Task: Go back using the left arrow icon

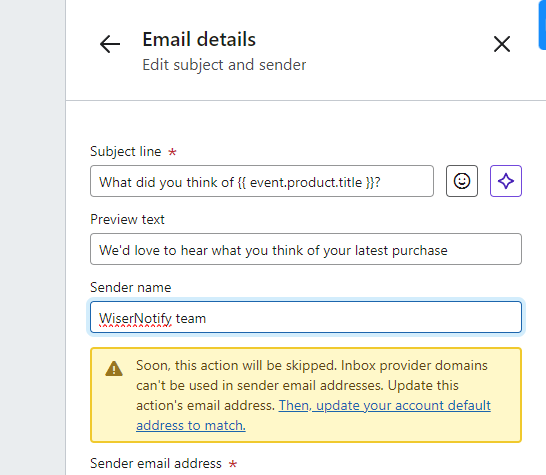Action: (x=110, y=44)
